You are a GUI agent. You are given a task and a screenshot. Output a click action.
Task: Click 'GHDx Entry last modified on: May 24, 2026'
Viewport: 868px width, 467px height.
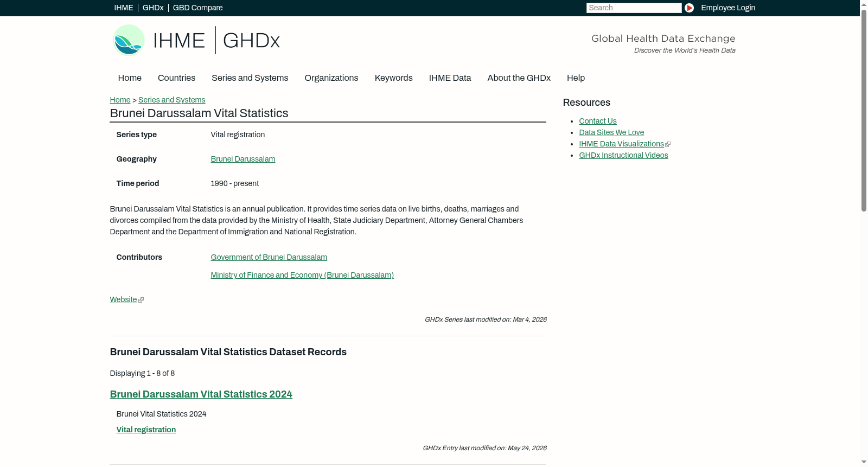click(484, 448)
